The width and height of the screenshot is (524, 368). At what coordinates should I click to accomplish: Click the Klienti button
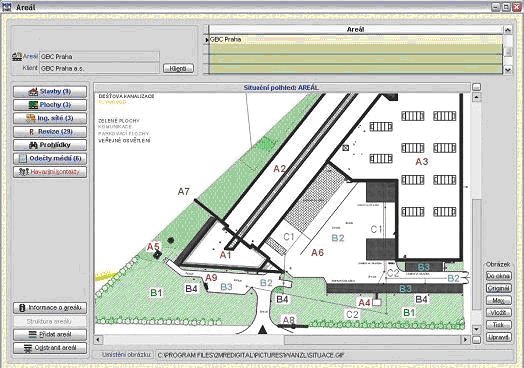pyautogui.click(x=178, y=69)
